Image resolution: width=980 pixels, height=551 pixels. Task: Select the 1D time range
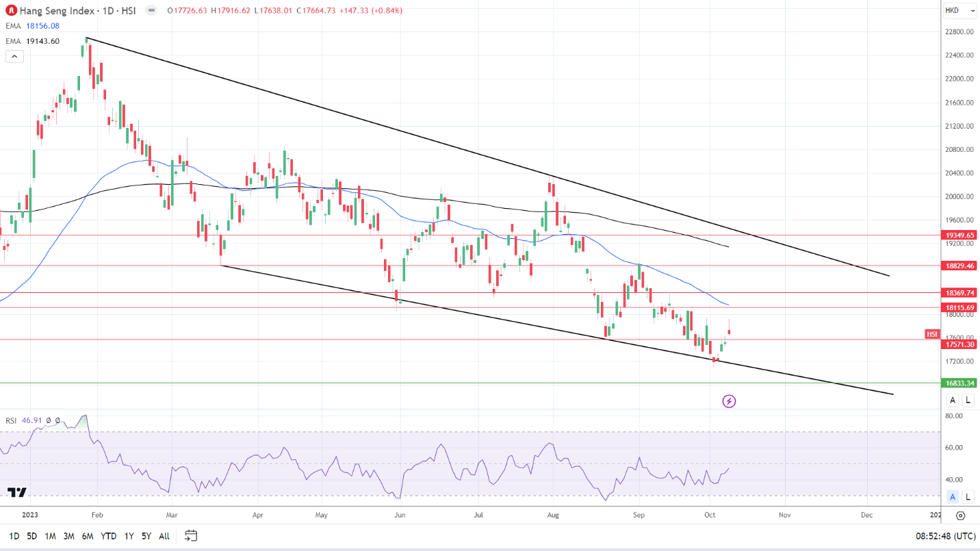(x=14, y=536)
